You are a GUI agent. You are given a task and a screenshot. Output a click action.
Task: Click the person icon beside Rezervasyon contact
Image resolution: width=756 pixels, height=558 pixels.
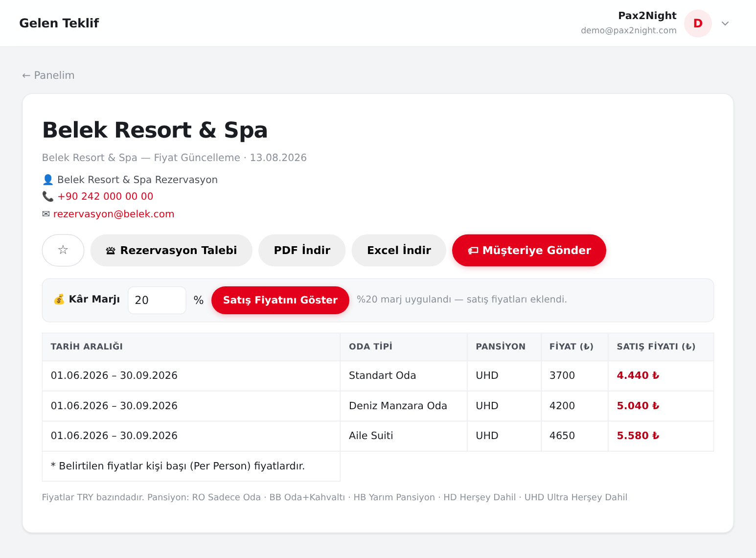[x=48, y=180]
